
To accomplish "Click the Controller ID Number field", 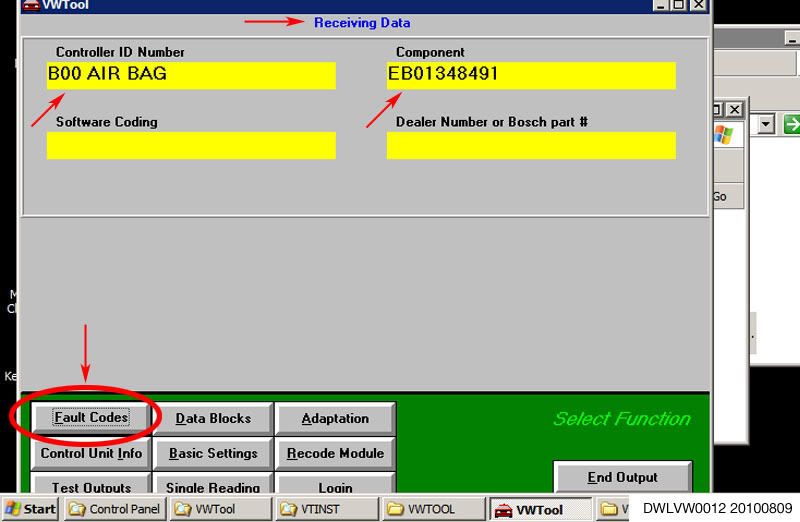I will point(191,75).
